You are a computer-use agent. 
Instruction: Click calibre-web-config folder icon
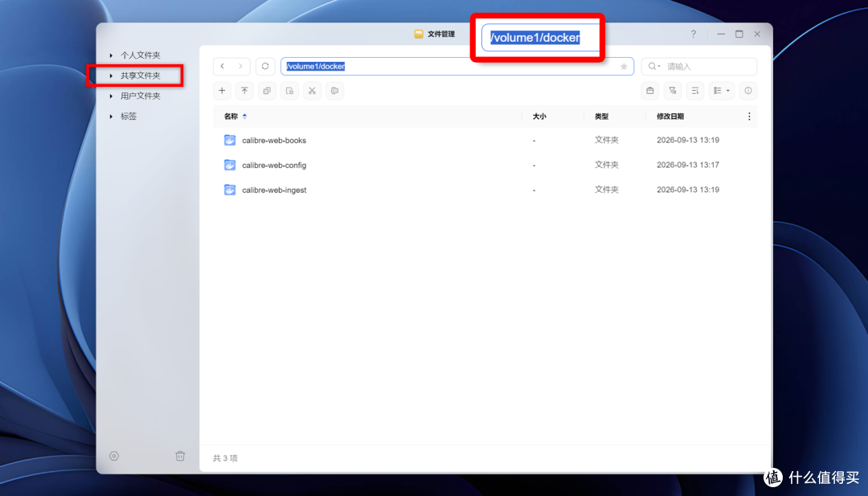click(230, 165)
